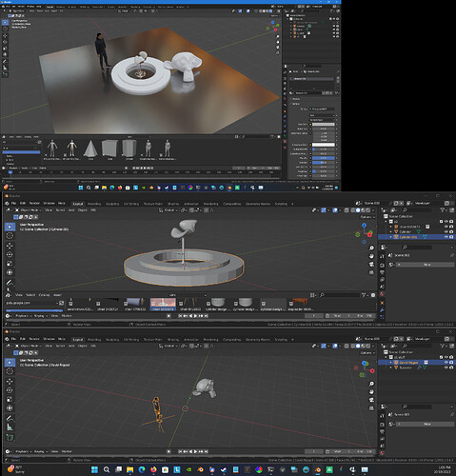
Task: Open Object properties tab in middle window
Action: pos(383,303)
